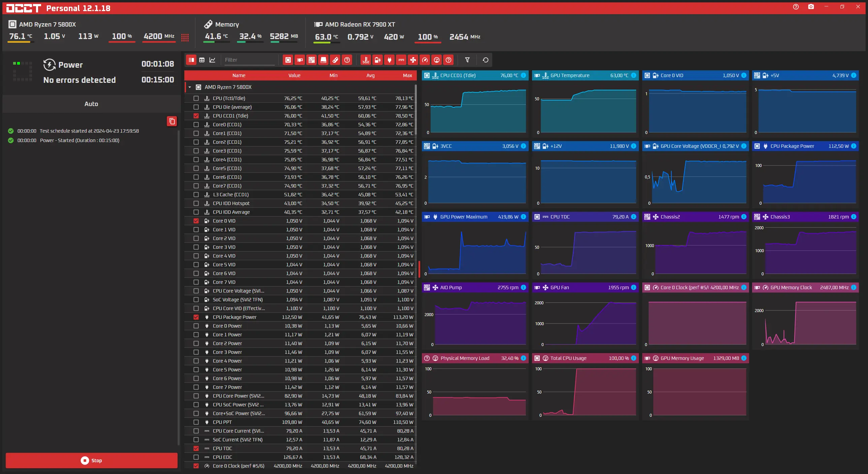Viewport: 868px width, 474px height.
Task: Sort the table by Max column
Action: 408,75
